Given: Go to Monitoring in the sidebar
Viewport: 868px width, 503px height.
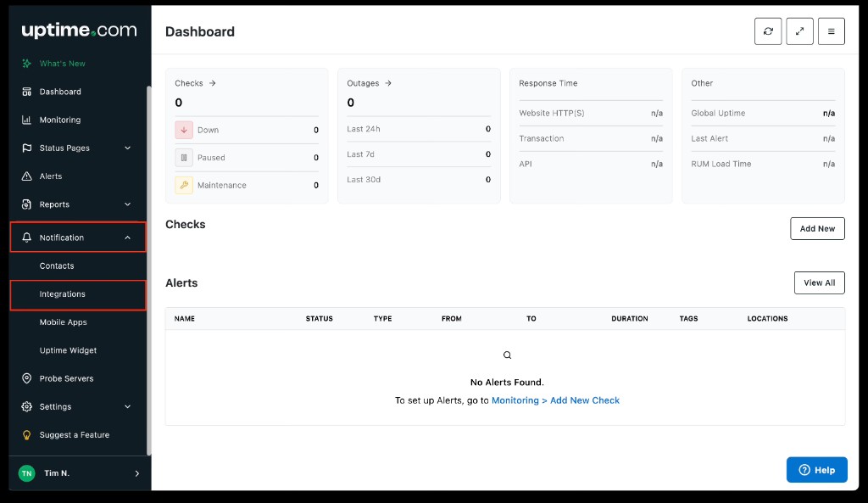Looking at the screenshot, I should (60, 120).
